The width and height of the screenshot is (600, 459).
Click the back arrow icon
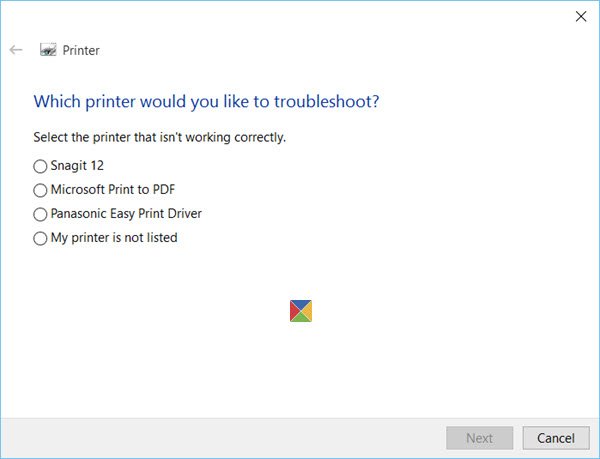pyautogui.click(x=16, y=50)
